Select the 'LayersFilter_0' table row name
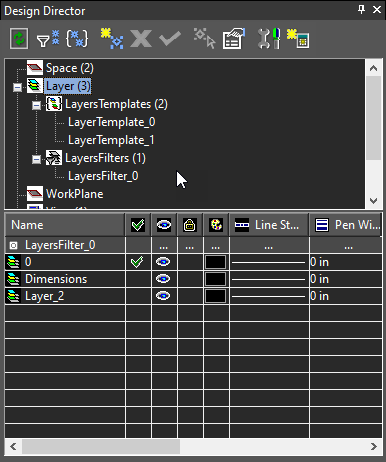386x462 pixels. tap(60, 245)
